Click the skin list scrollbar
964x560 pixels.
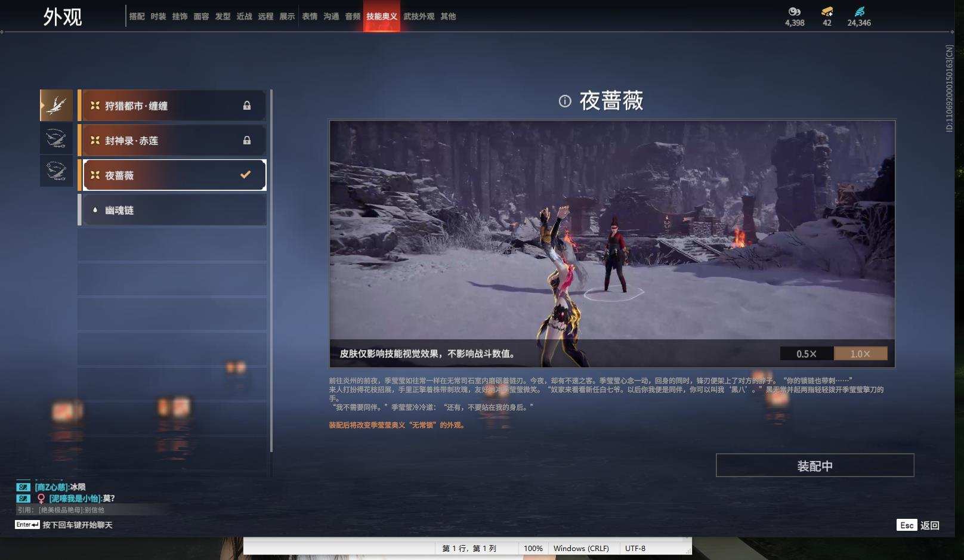pyautogui.click(x=271, y=270)
